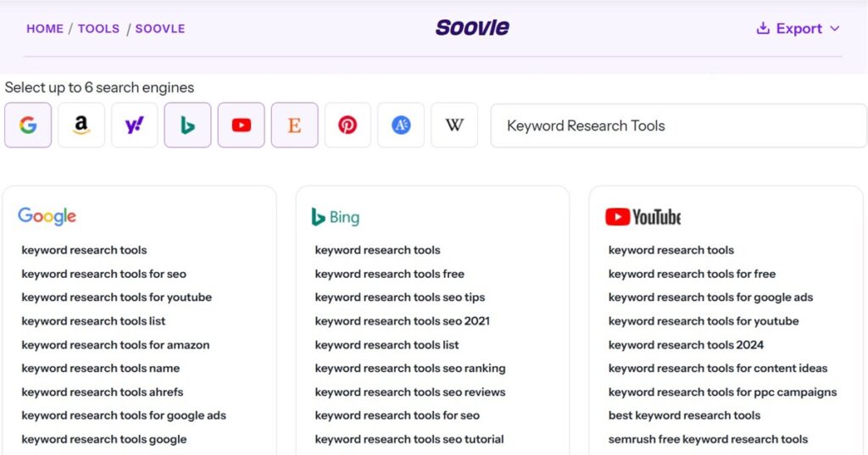Select 'keyword research tools seo 2021'
Viewport: 868px width, 455px height.
(x=403, y=321)
